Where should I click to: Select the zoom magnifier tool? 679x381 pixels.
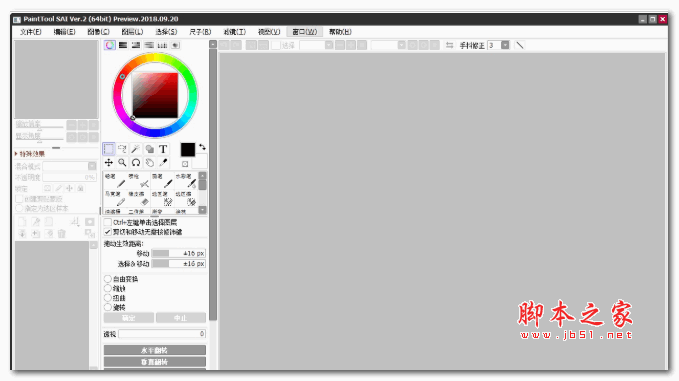(x=122, y=163)
